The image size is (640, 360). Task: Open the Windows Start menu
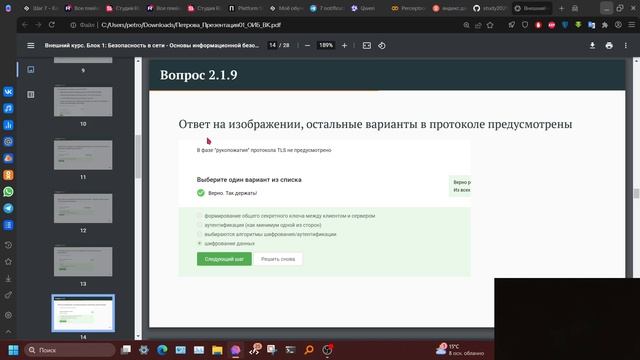tap(13, 350)
